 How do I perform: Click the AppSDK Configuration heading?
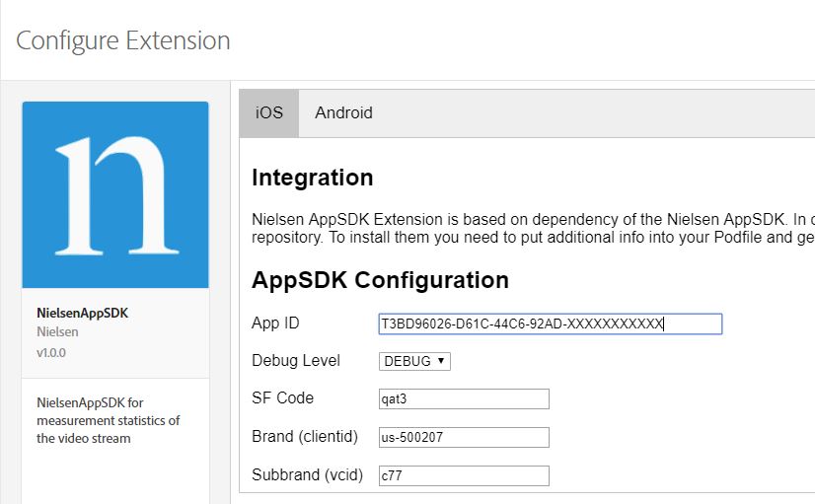click(380, 280)
